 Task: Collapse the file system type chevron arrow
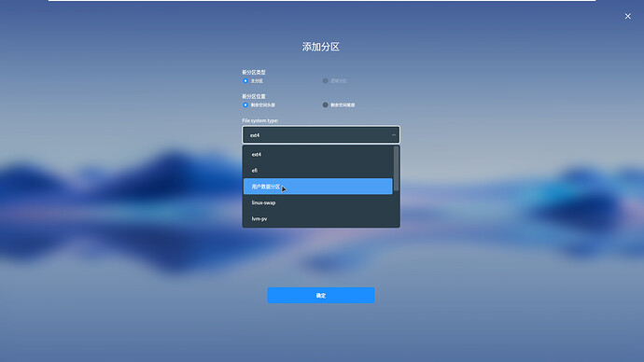coord(394,135)
